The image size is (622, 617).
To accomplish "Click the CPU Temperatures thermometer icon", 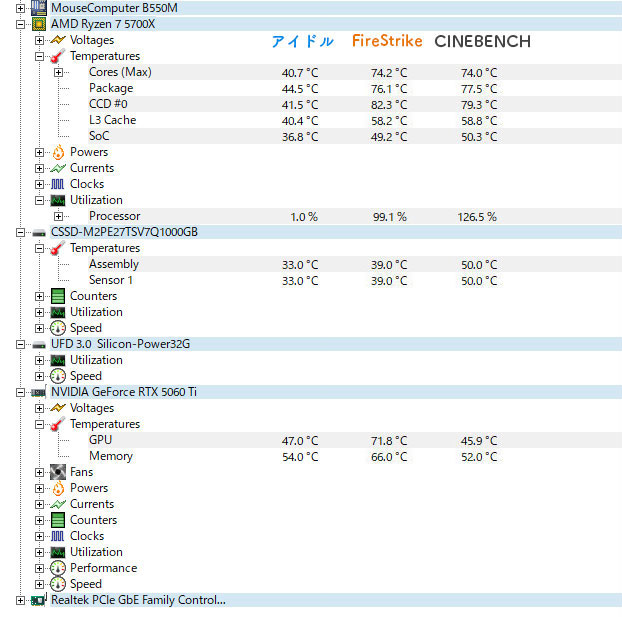I will [58, 56].
